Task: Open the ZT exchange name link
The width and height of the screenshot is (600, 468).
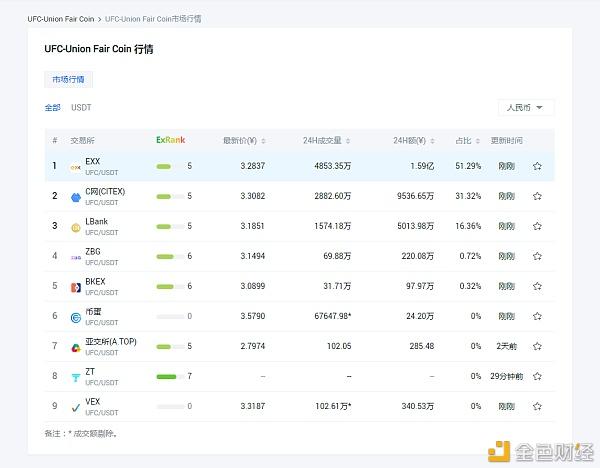Action: click(90, 372)
